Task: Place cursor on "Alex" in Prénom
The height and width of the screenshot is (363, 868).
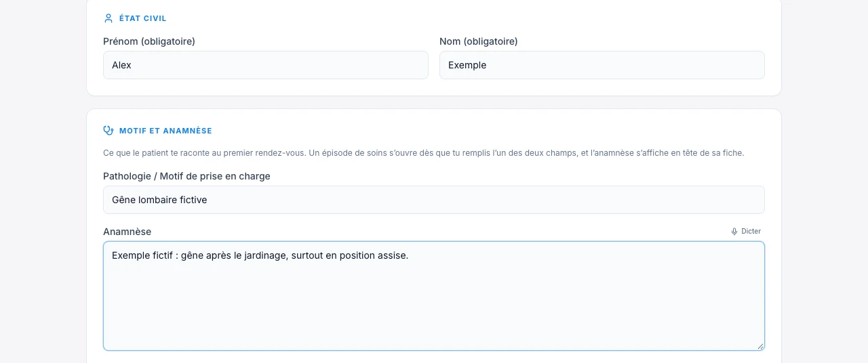Action: (121, 65)
